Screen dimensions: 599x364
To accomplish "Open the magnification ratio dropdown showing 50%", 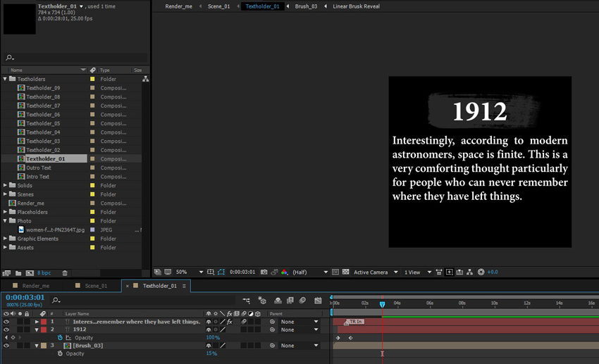I will pos(190,272).
